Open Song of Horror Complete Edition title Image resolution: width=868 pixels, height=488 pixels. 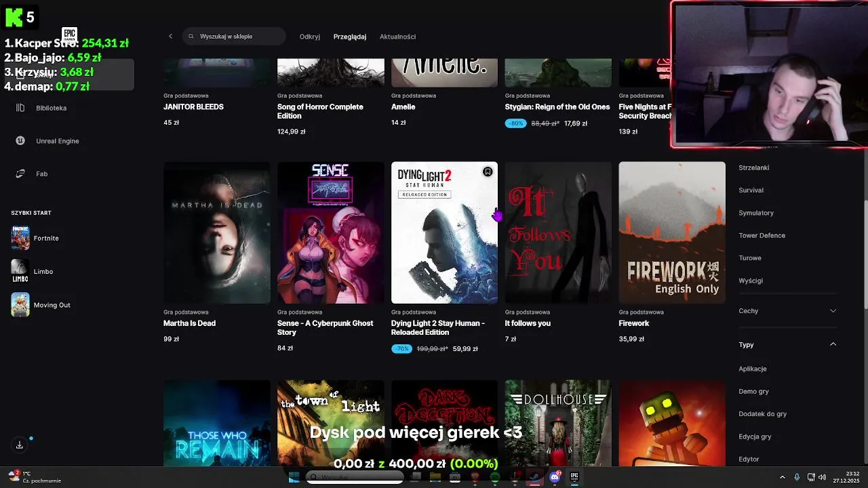coord(320,111)
